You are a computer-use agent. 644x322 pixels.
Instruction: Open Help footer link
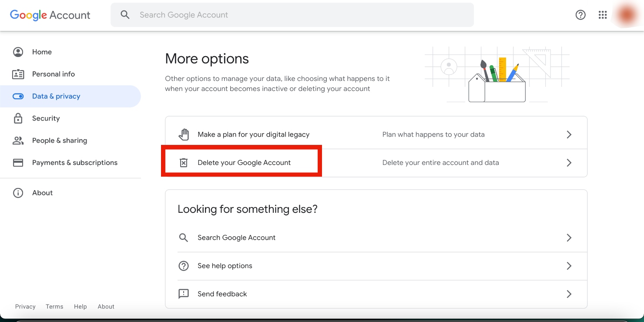80,306
